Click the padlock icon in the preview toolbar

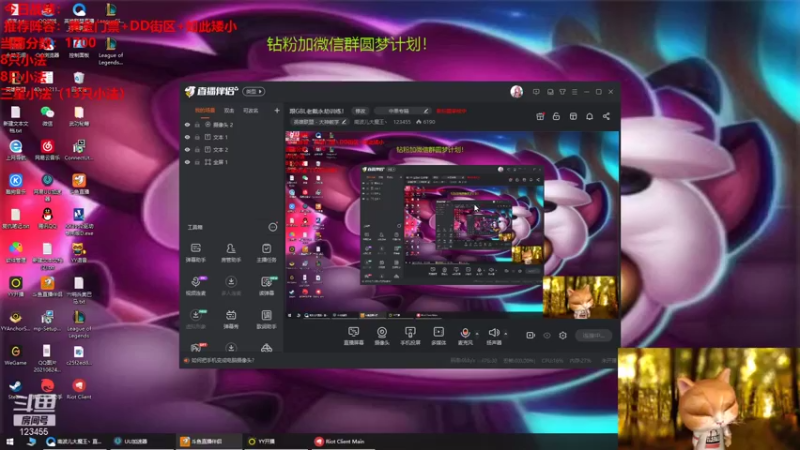point(556,116)
